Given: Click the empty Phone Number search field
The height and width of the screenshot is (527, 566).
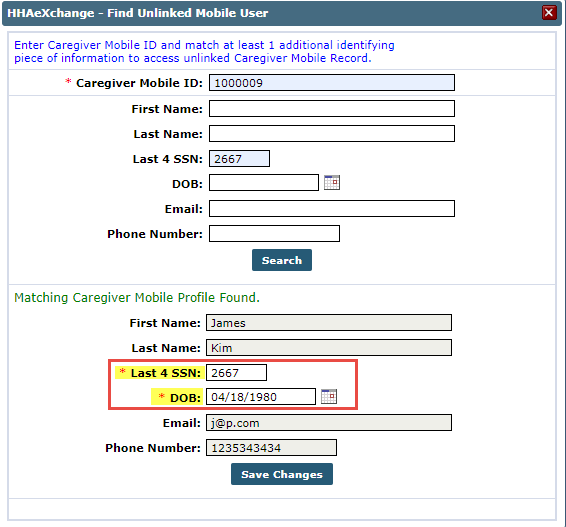Looking at the screenshot, I should pos(274,234).
